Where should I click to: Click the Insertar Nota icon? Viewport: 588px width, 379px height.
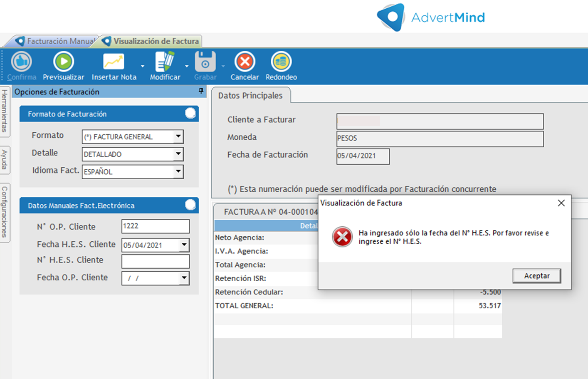(114, 62)
